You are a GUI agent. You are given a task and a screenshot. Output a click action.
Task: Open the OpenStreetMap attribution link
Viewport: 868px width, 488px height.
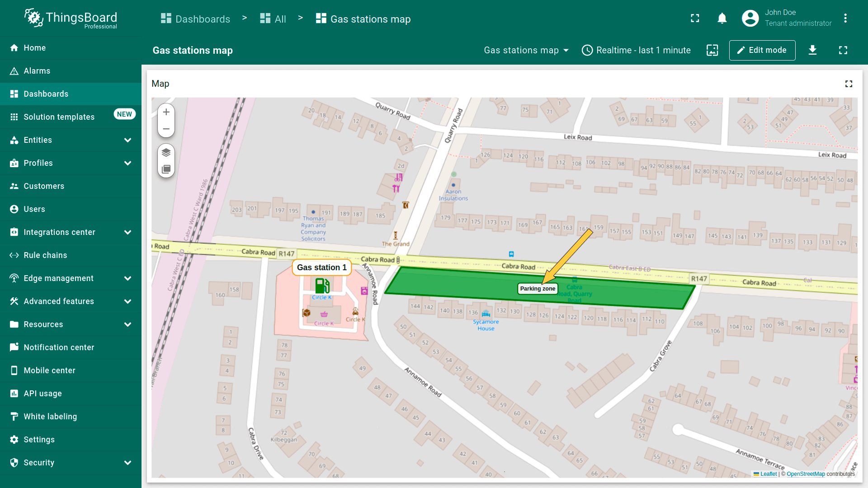coord(806,474)
